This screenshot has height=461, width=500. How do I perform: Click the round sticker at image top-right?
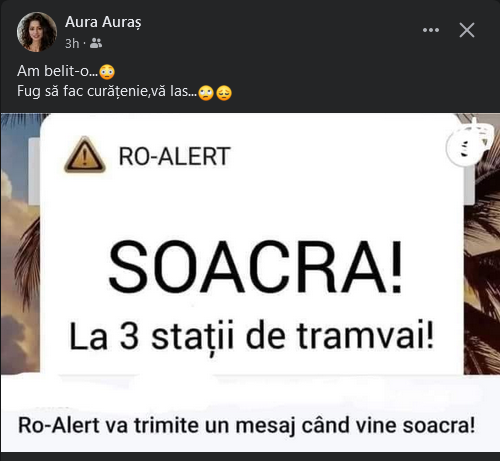(467, 147)
